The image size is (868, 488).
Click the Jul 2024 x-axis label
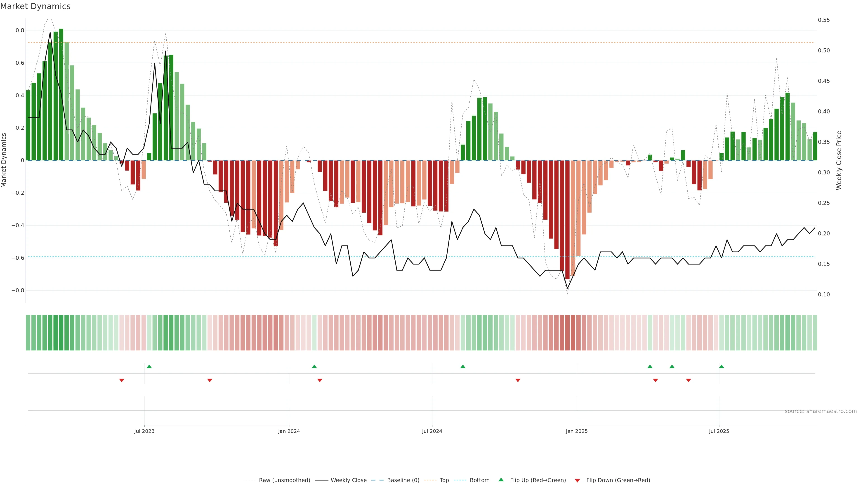pos(432,431)
